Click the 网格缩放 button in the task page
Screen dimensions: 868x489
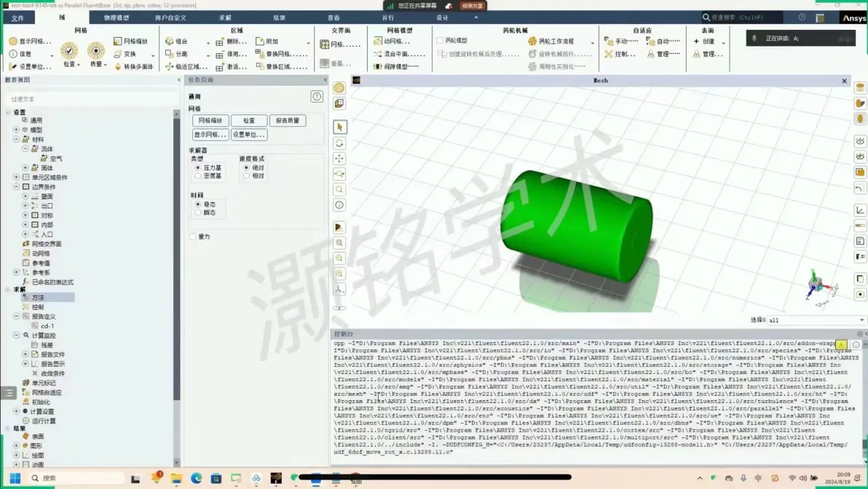point(210,121)
